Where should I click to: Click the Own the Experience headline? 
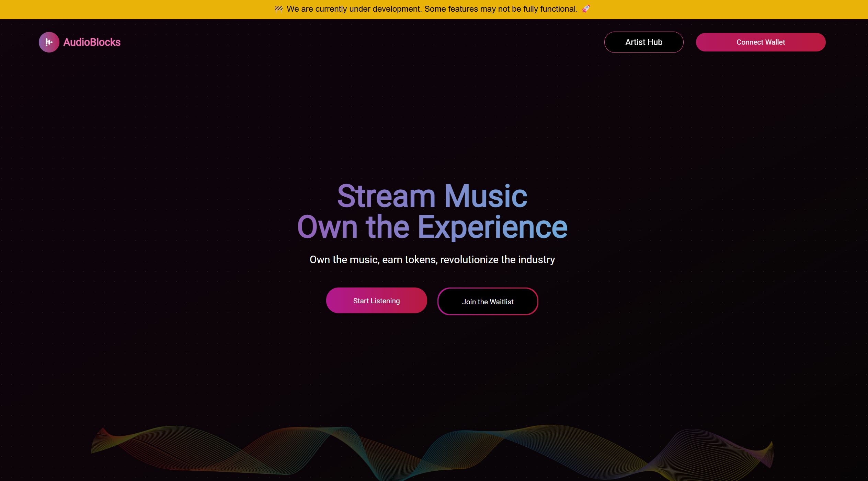coord(432,227)
